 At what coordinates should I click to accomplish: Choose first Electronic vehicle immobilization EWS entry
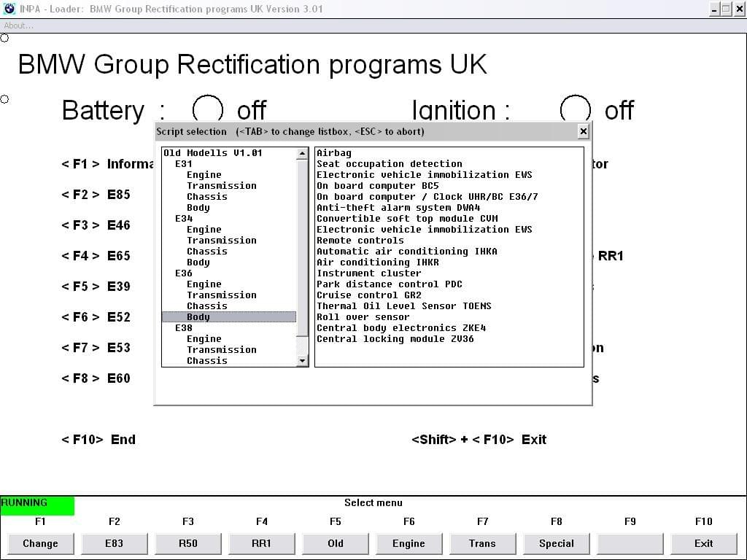425,175
